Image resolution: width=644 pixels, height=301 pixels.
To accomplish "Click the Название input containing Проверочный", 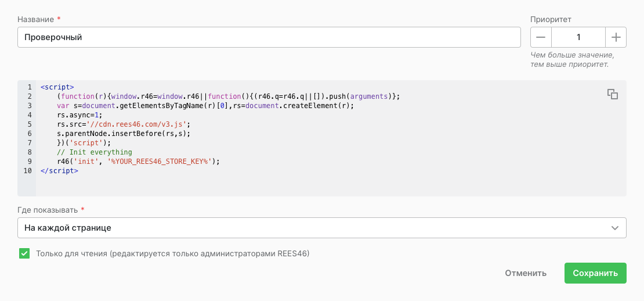I will pyautogui.click(x=269, y=37).
